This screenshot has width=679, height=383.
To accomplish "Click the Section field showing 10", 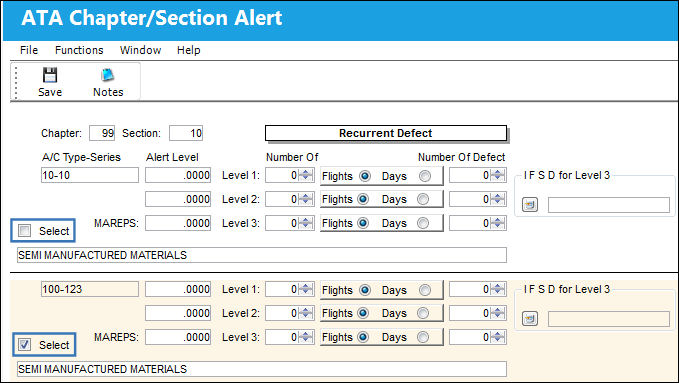I will pos(186,133).
